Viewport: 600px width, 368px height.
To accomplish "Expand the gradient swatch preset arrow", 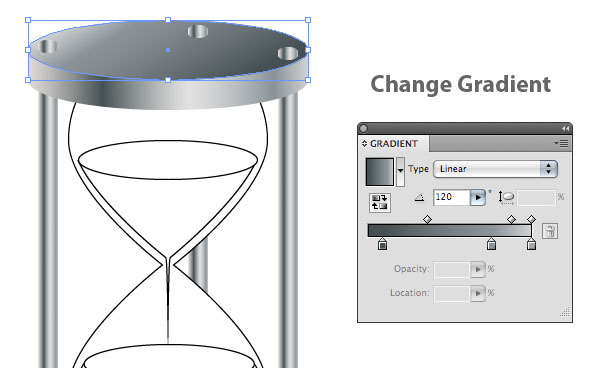I will [x=400, y=171].
